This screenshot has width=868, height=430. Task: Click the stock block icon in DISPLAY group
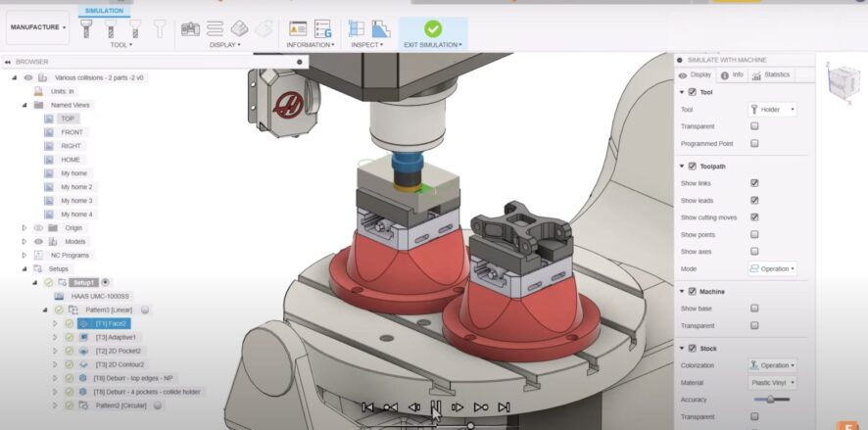pyautogui.click(x=239, y=28)
